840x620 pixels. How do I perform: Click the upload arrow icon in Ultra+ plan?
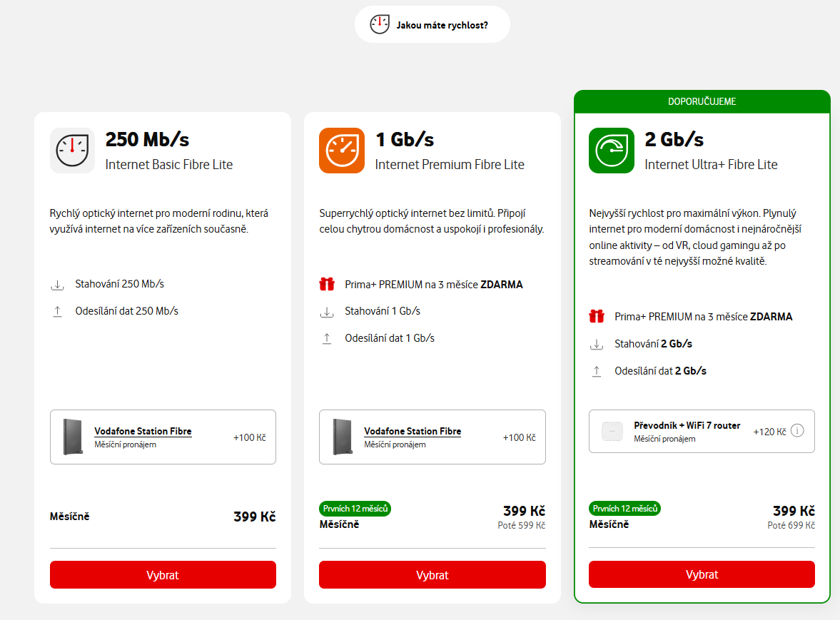[597, 372]
